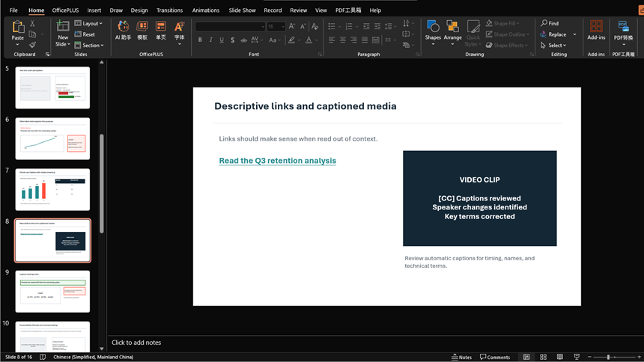The height and width of the screenshot is (362, 644).
Task: Convert to SmartArt graphic
Action: 408,45
